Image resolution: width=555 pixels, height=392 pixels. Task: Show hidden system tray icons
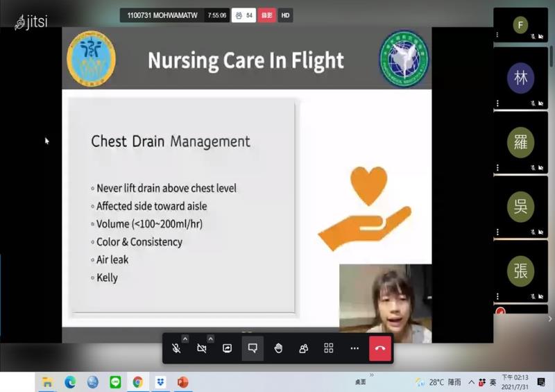click(471, 382)
